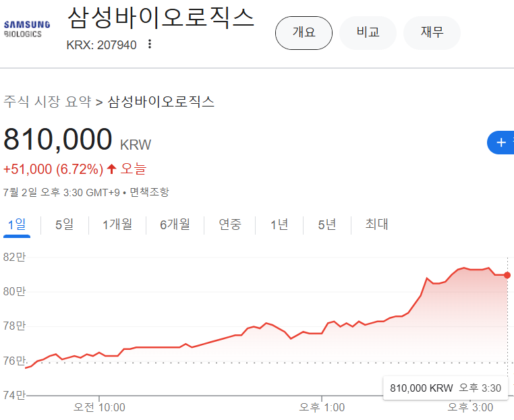514x420 pixels.
Task: Select the 연중 year-to-date range
Action: coord(229,224)
